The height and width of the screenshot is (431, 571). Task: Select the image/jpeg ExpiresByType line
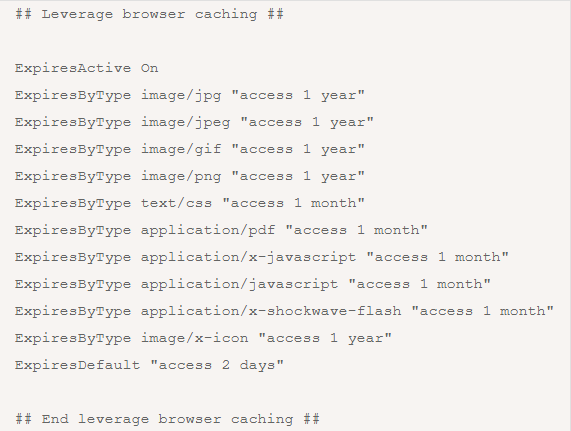[194, 123]
